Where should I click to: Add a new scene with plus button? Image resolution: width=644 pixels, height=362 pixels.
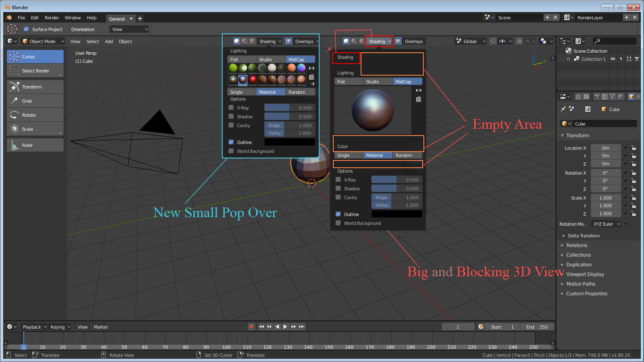547,17
